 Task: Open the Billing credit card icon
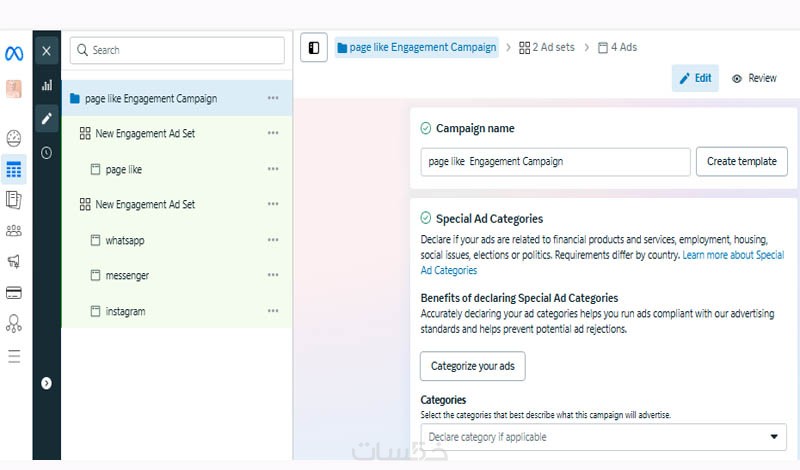[14, 293]
